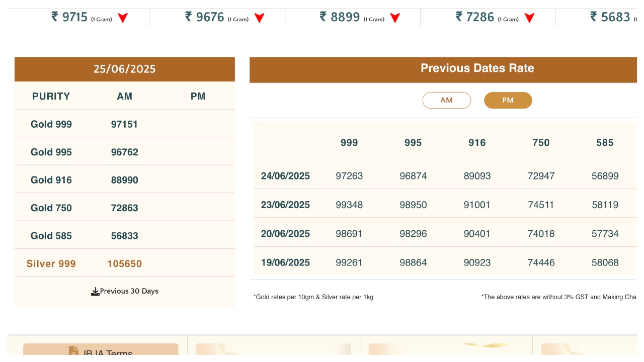
Task: Select the PM rates toggle
Action: [508, 100]
